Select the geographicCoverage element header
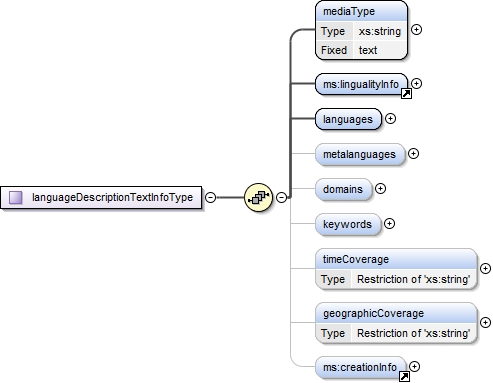The width and height of the screenshot is (493, 383). tap(396, 313)
